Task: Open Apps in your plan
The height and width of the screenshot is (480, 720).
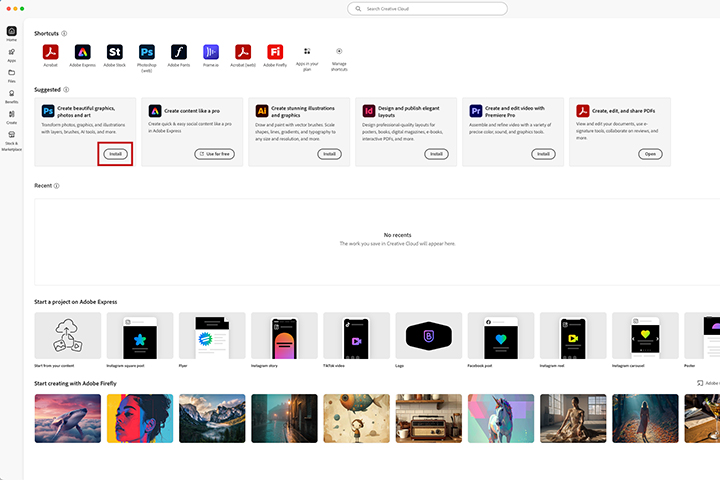Action: (x=306, y=51)
